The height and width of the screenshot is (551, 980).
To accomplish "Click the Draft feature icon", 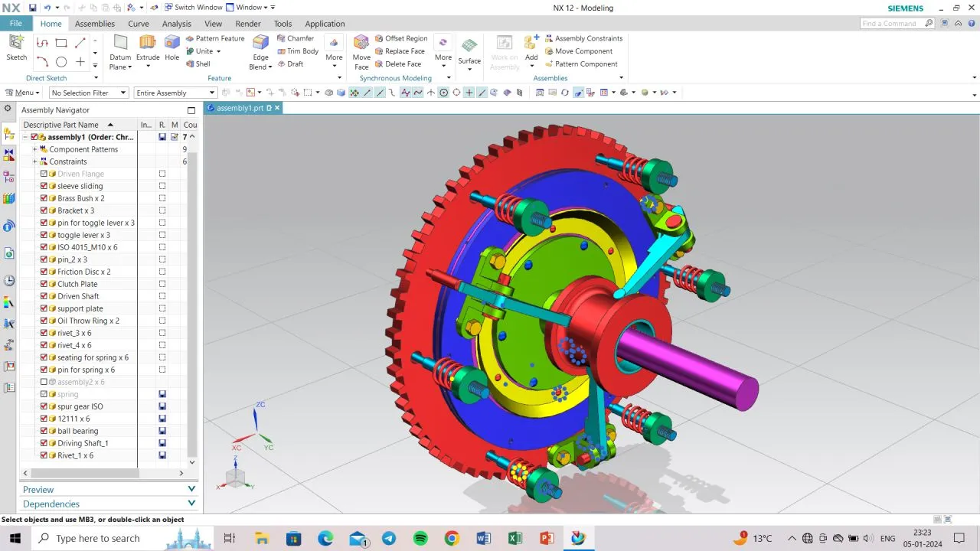I will tap(281, 64).
